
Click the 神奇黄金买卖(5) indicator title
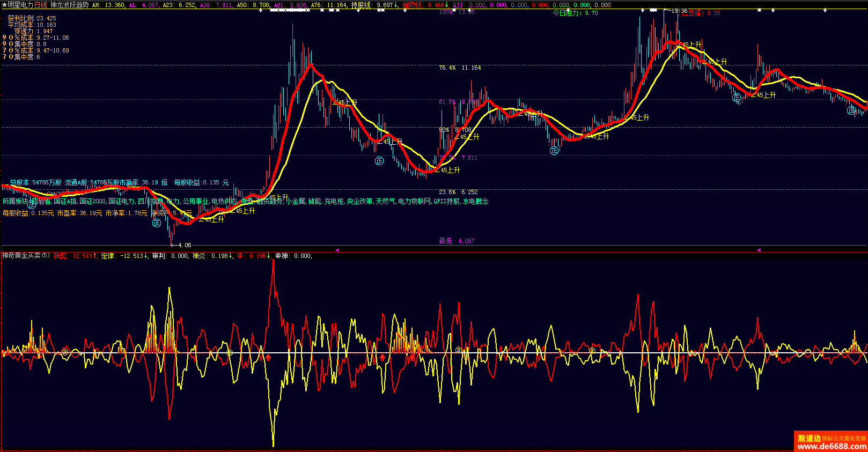click(x=26, y=256)
